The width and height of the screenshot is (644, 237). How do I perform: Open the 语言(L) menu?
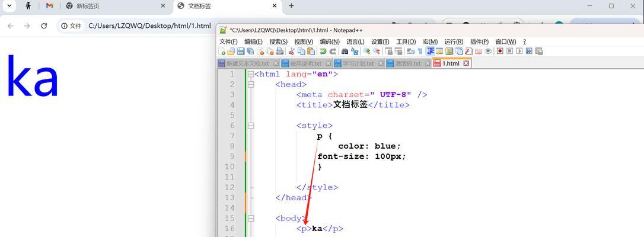355,42
